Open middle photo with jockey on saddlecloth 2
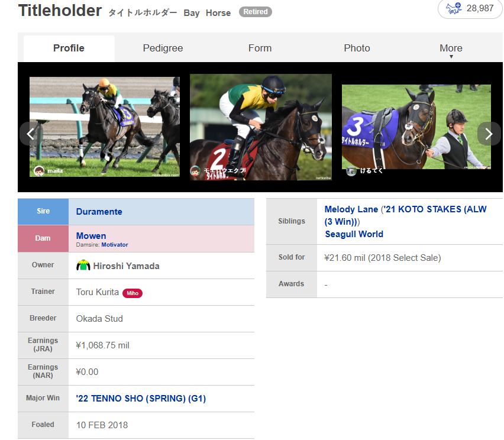This screenshot has height=440, width=504. pos(261,127)
